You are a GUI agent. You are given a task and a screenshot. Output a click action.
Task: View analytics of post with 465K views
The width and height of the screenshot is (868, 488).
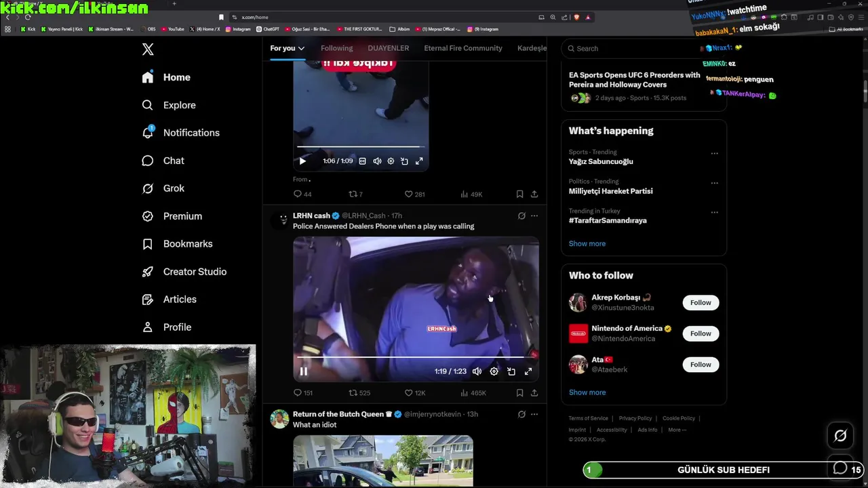click(473, 393)
